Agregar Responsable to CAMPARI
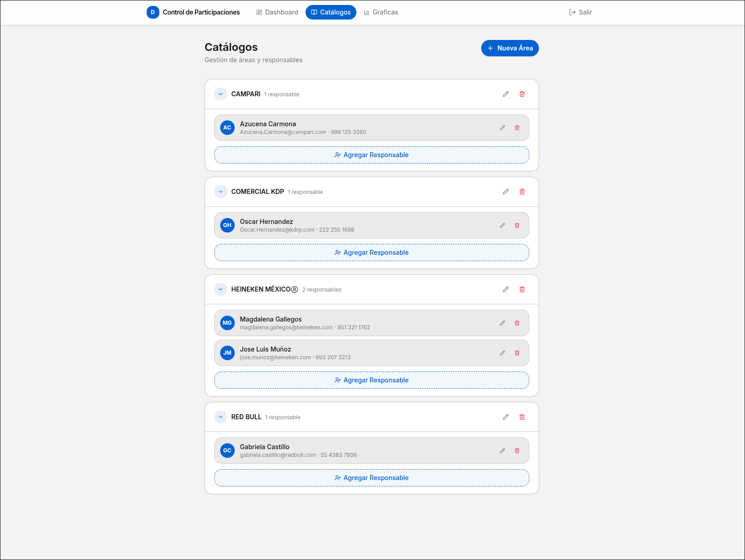Image resolution: width=745 pixels, height=560 pixels. (x=372, y=155)
